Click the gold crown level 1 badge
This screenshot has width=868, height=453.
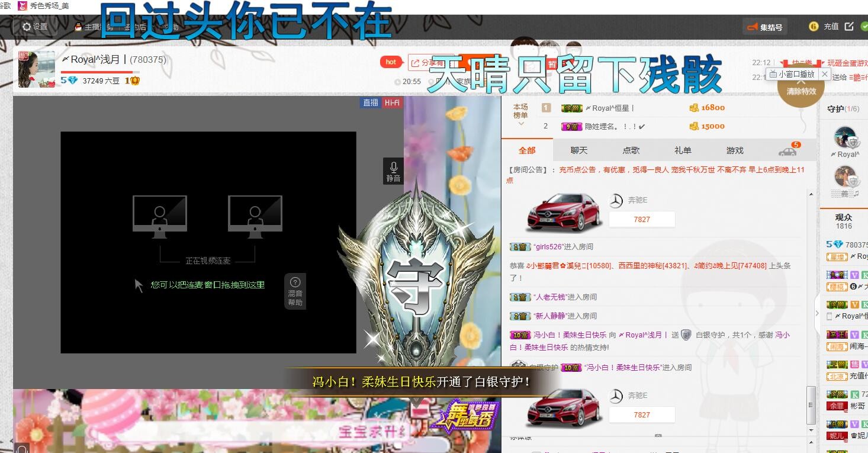coord(132,81)
